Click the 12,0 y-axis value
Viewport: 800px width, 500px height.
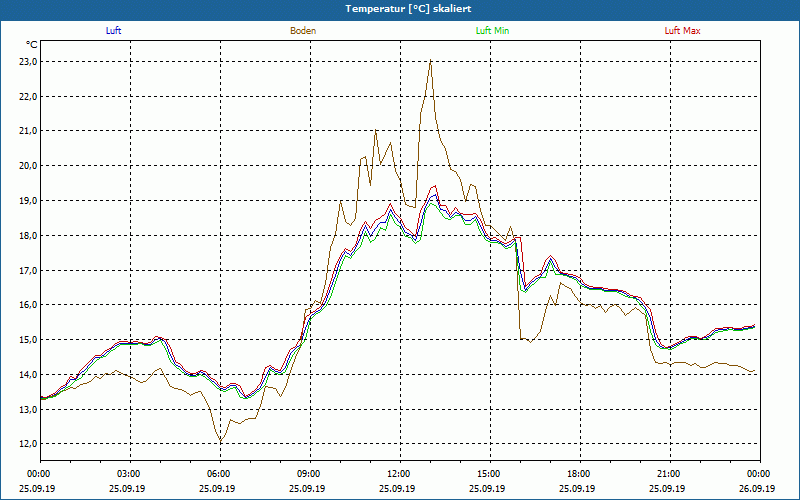click(28, 444)
